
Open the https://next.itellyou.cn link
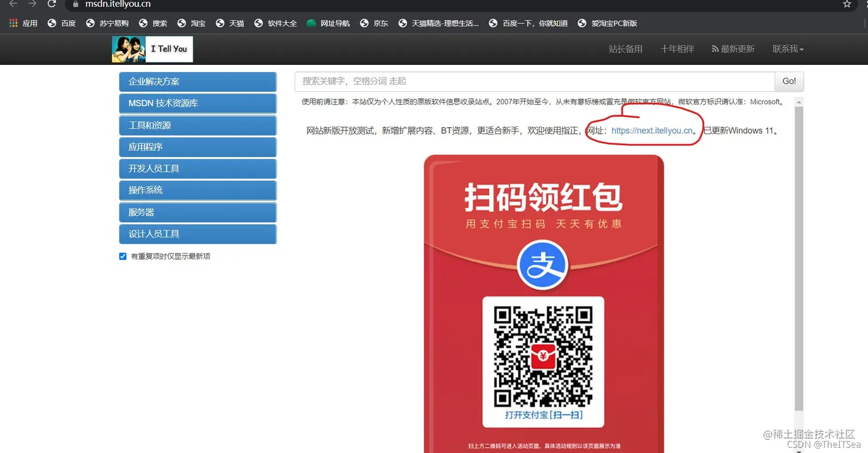pos(651,130)
